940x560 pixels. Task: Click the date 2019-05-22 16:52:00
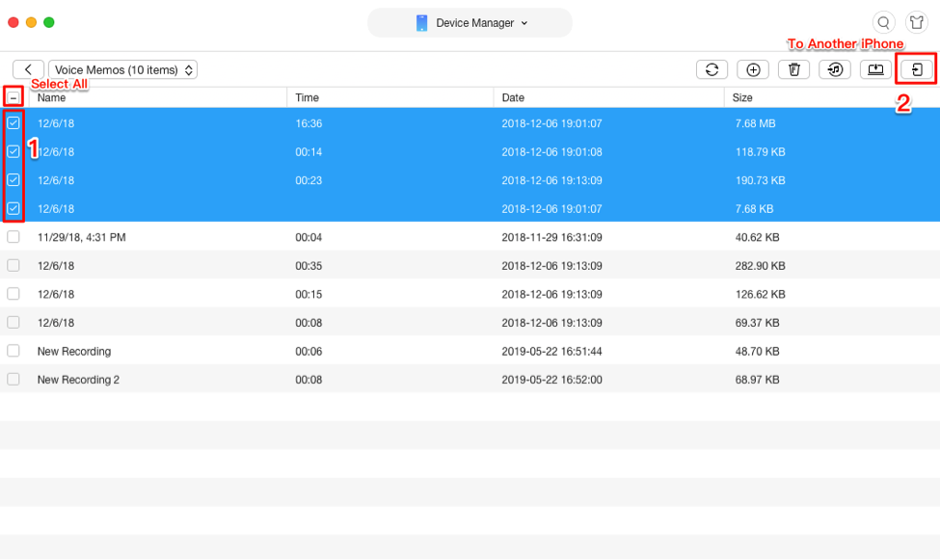coord(551,380)
